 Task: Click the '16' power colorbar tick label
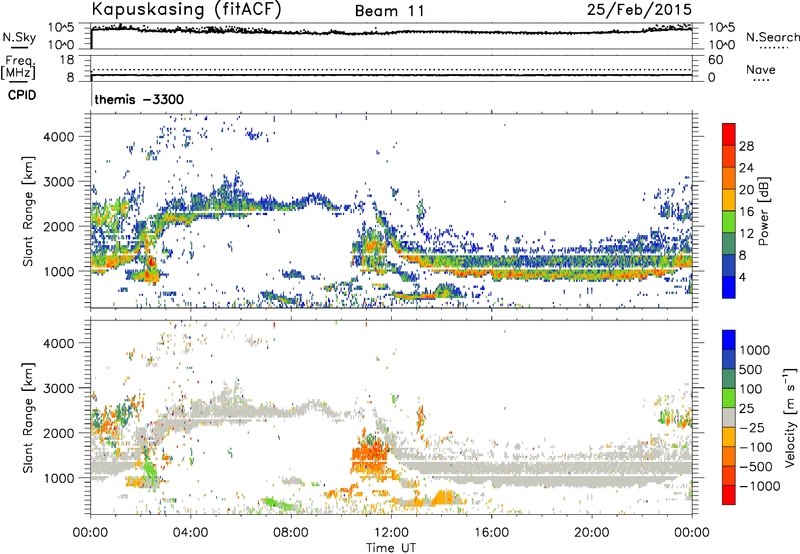pos(746,212)
